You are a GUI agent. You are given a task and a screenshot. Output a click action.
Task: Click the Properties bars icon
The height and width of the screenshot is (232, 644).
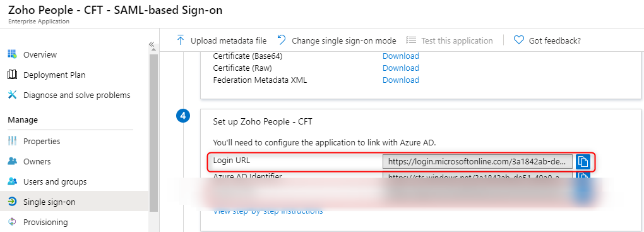click(x=13, y=141)
